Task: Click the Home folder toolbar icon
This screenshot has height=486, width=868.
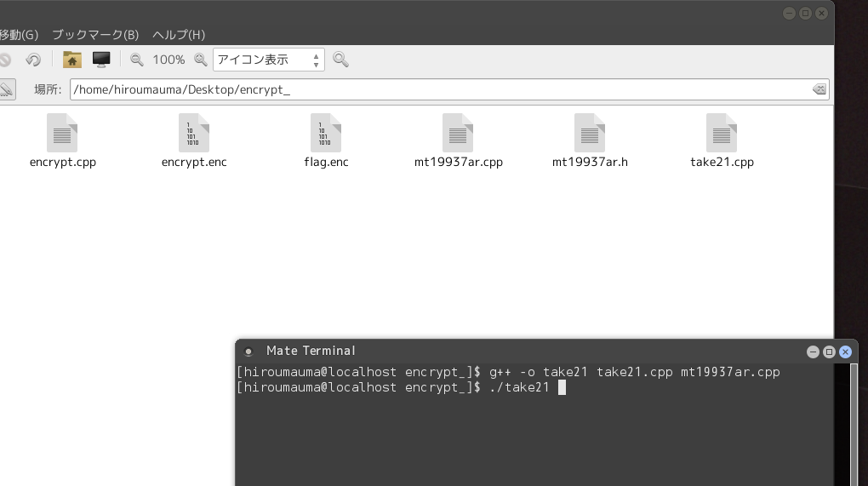Action: click(x=72, y=60)
